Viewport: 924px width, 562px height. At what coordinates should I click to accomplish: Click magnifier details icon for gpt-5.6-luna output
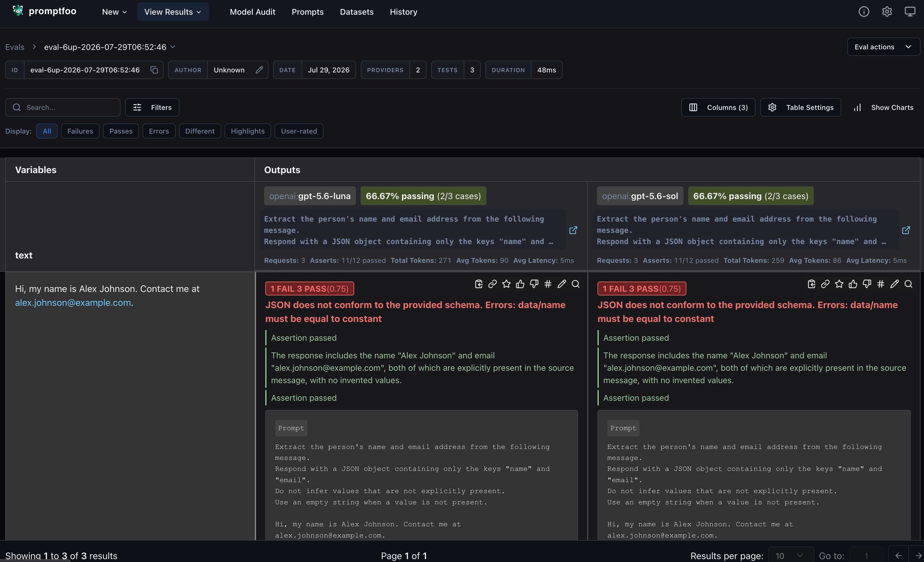click(x=576, y=284)
